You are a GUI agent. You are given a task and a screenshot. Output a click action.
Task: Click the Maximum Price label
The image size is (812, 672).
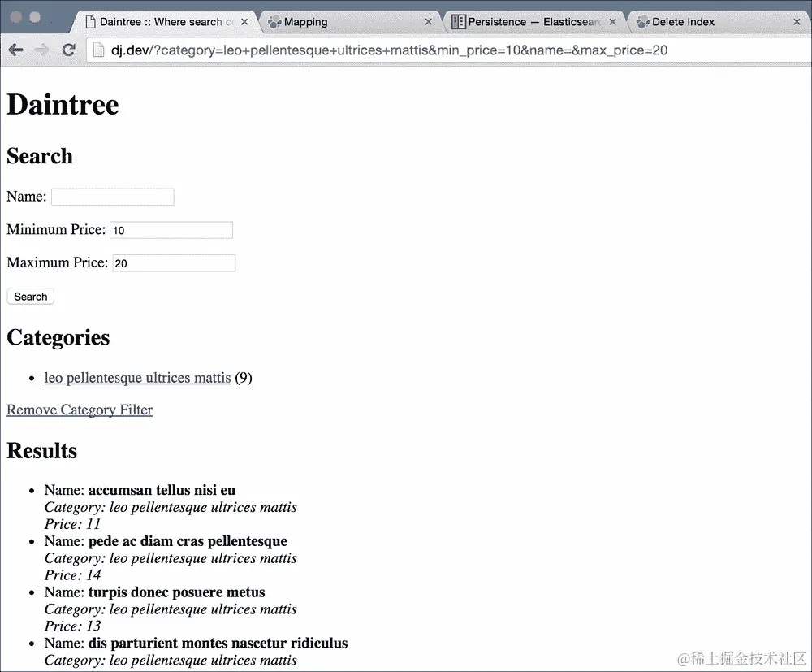click(58, 262)
